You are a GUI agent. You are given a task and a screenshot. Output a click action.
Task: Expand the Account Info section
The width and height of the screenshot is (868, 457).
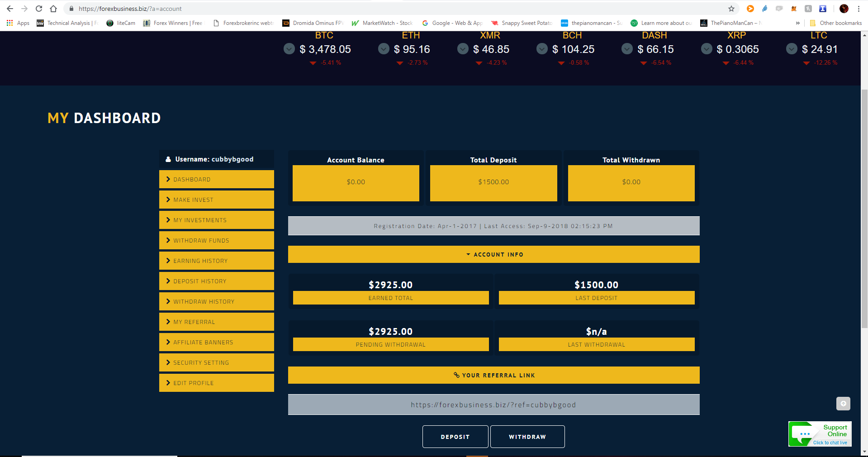pos(493,254)
